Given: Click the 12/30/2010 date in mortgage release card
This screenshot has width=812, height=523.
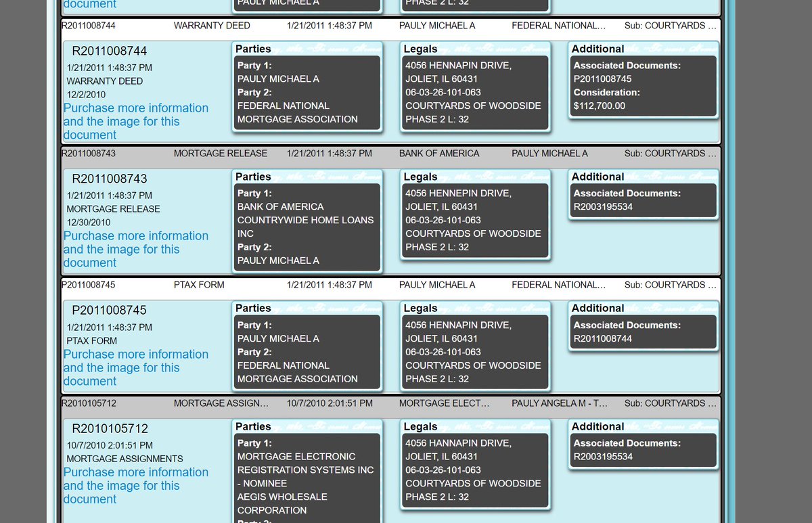Looking at the screenshot, I should [89, 222].
